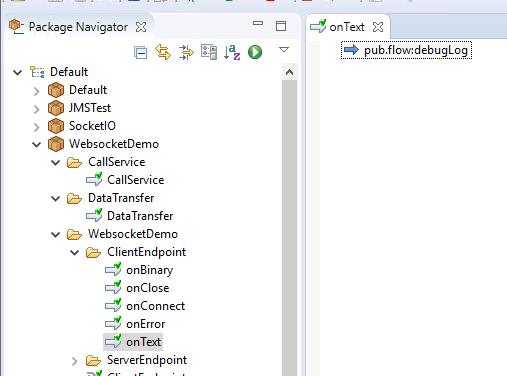The height and width of the screenshot is (376, 507).
Task: Select the onConnect flow service
Action: (155, 306)
